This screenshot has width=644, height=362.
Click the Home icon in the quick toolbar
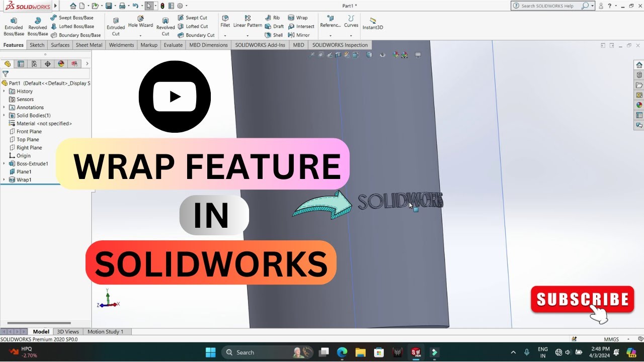[x=73, y=6]
